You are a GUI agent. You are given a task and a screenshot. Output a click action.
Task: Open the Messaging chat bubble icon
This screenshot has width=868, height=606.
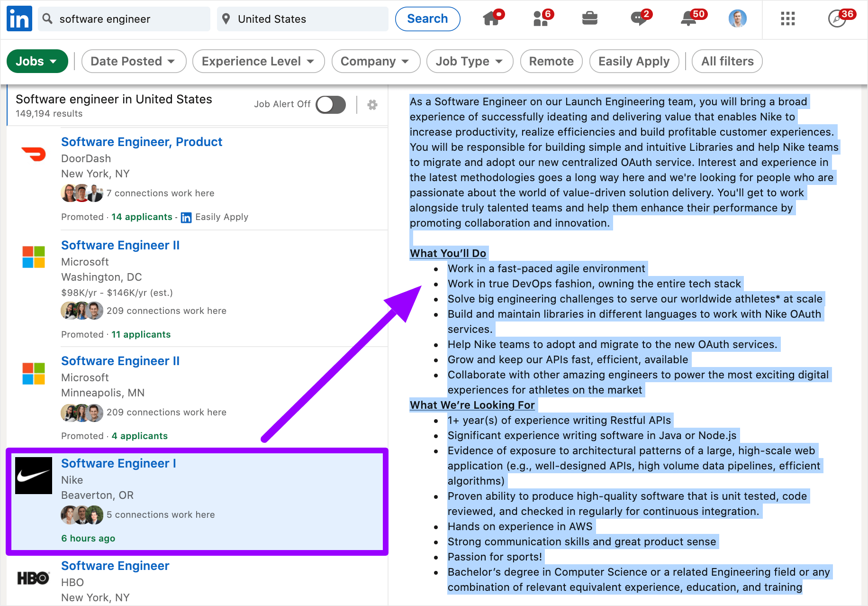[x=639, y=19]
